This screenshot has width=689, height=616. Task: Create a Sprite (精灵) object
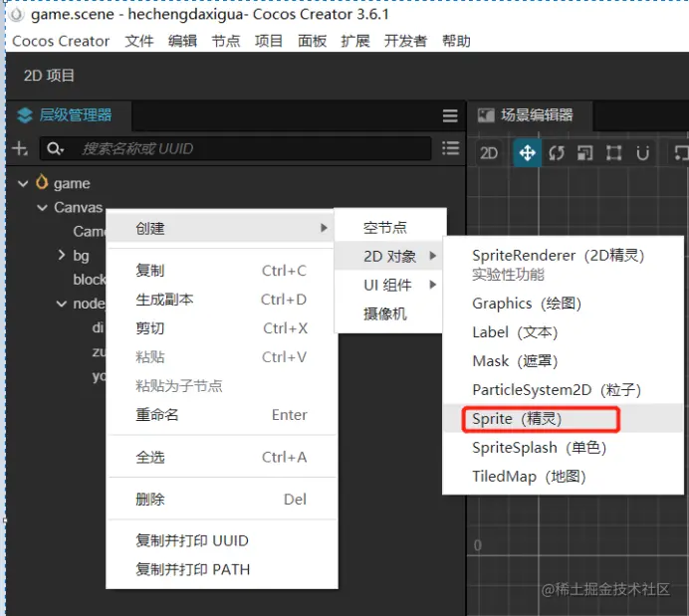tap(563, 419)
